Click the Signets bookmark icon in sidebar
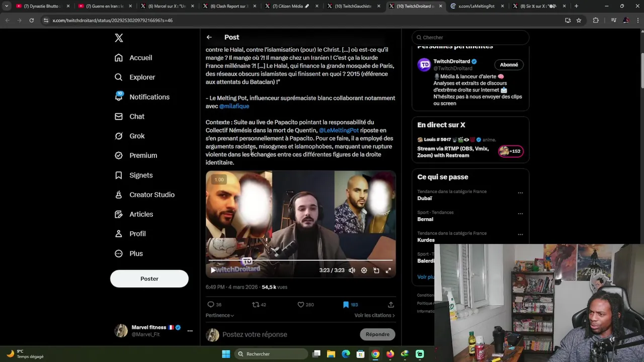Viewport: 644px width, 362px height. point(119,175)
